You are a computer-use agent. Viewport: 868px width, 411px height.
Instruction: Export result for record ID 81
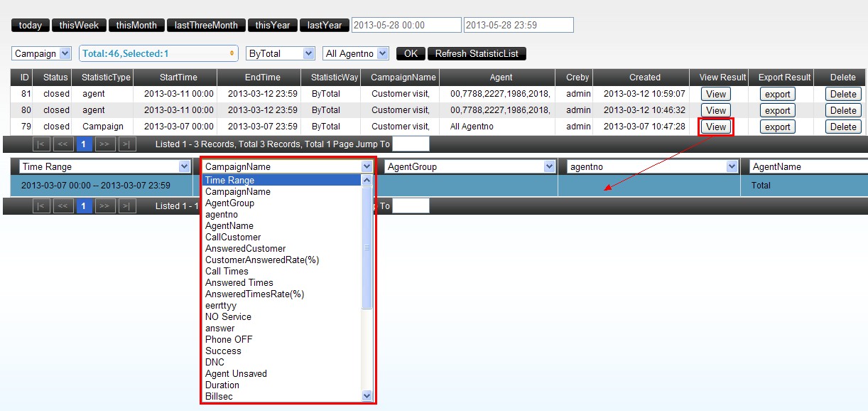(777, 94)
